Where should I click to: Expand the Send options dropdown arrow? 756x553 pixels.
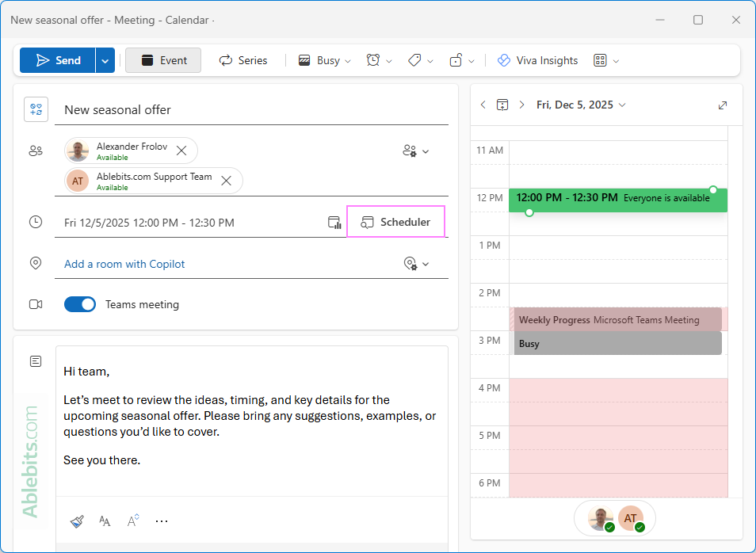tap(105, 60)
